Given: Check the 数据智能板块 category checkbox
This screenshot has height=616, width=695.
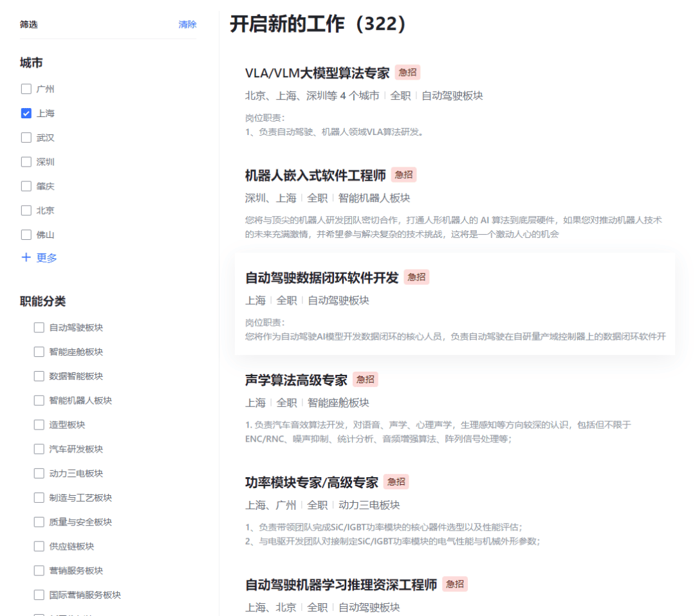Looking at the screenshot, I should click(x=39, y=376).
